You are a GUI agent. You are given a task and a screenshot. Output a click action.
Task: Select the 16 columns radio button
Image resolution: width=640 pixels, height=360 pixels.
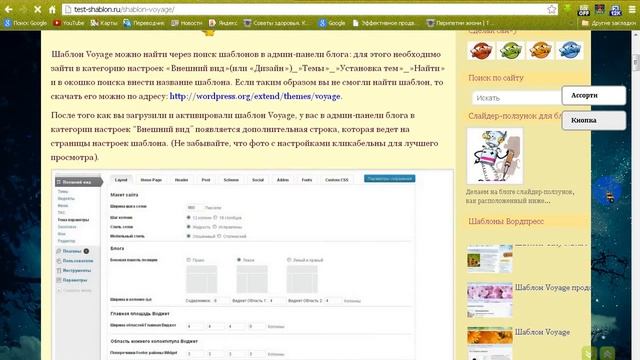[x=216, y=218]
